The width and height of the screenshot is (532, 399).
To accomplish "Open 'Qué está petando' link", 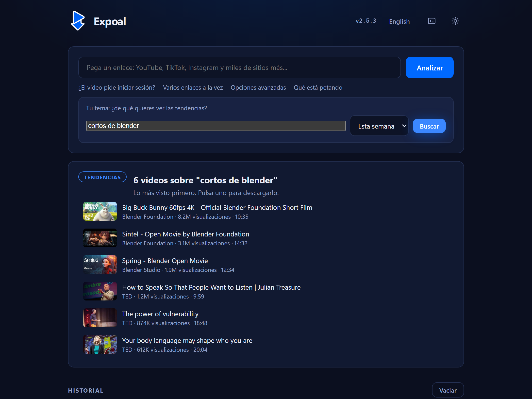I will 318,87.
